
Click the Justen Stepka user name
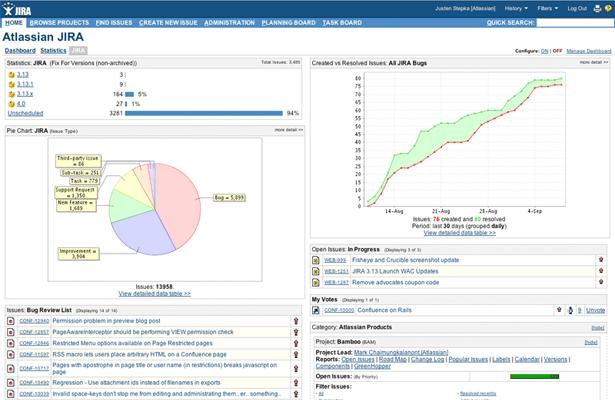pos(465,8)
